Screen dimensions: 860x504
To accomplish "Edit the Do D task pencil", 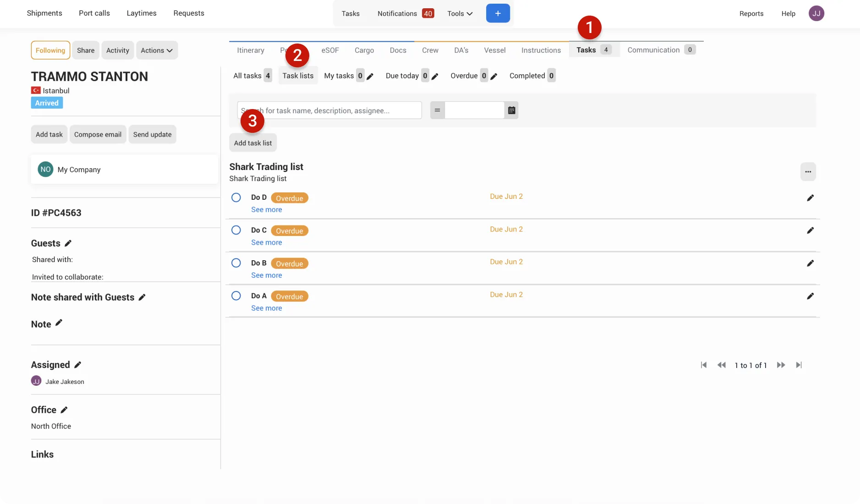I will click(x=810, y=198).
